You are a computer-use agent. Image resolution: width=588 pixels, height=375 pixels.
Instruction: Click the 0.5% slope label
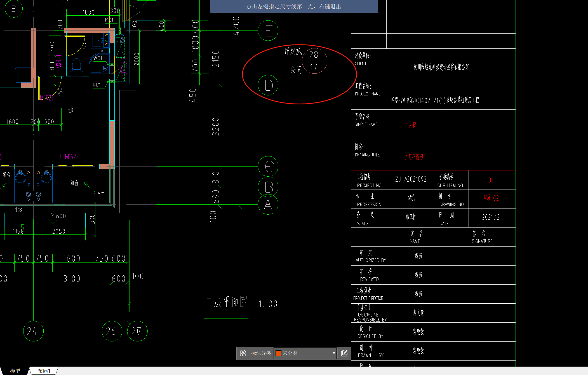99,194
